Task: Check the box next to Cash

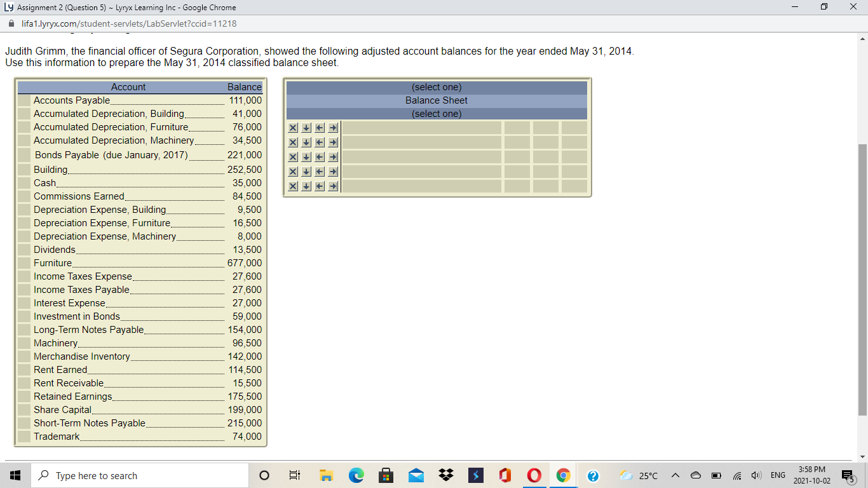Action: point(24,182)
